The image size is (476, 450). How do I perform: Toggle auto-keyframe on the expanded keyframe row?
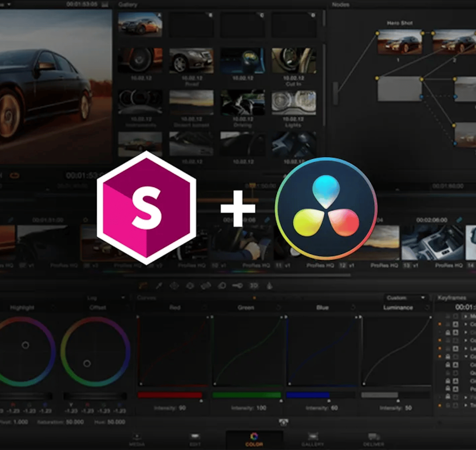click(x=455, y=357)
